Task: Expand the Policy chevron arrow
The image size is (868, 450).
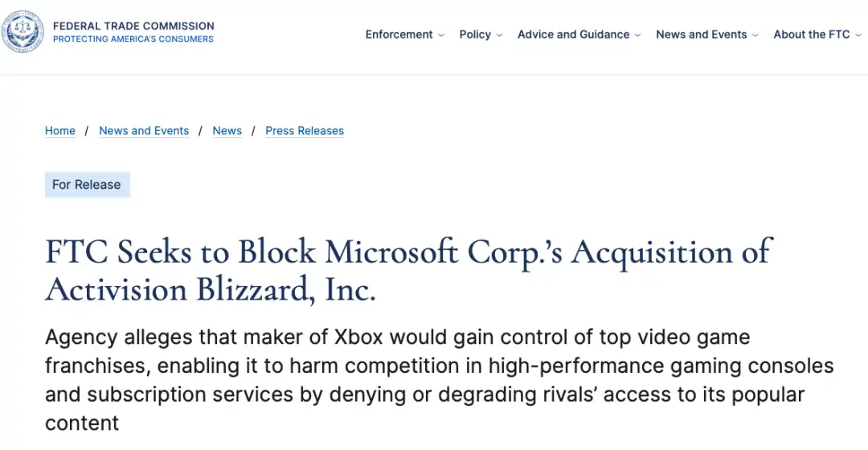Action: 499,35
